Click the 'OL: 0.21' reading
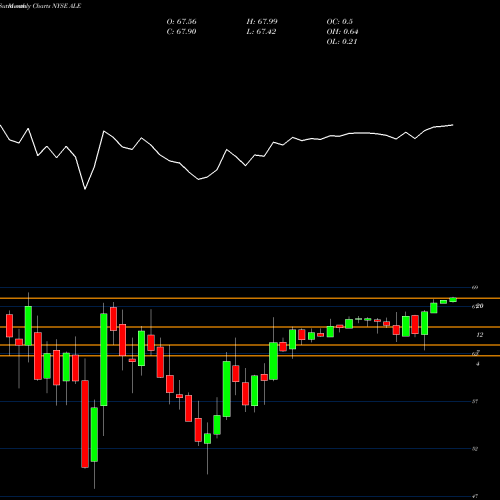Viewport: 500px width, 500px height. pyautogui.click(x=342, y=42)
